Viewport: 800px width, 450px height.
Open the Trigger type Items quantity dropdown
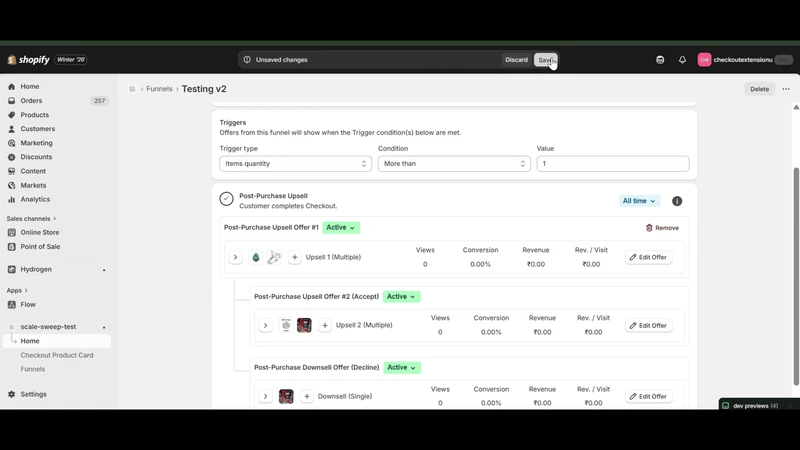point(295,164)
